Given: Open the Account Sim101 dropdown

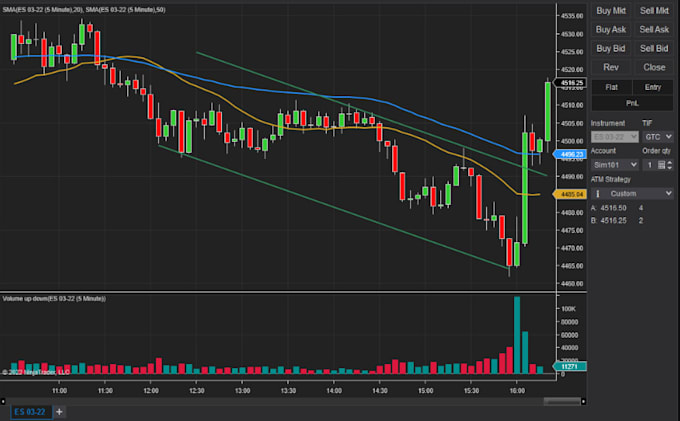Looking at the screenshot, I should [x=615, y=165].
